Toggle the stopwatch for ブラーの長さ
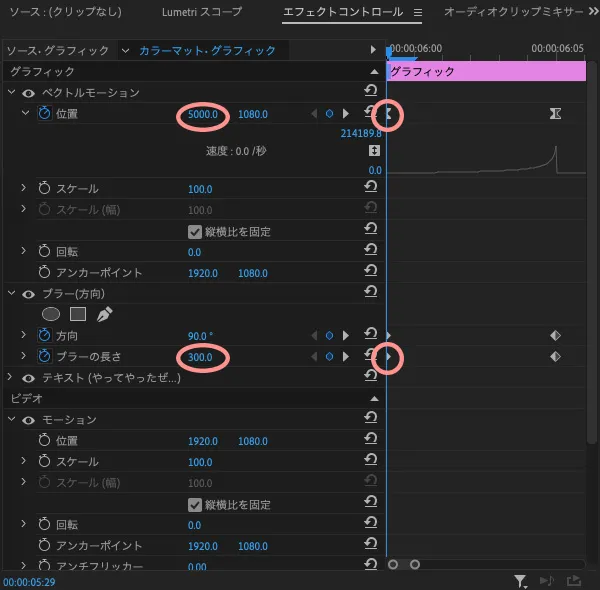600x590 pixels. [x=44, y=356]
